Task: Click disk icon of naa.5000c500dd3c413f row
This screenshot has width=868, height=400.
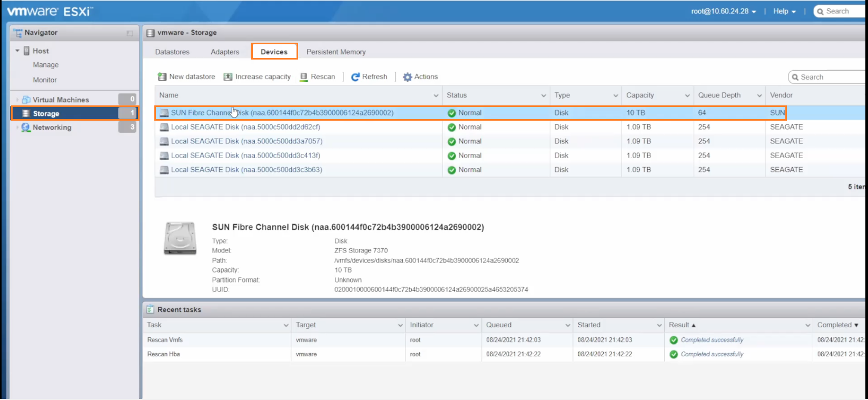Action: pos(164,155)
